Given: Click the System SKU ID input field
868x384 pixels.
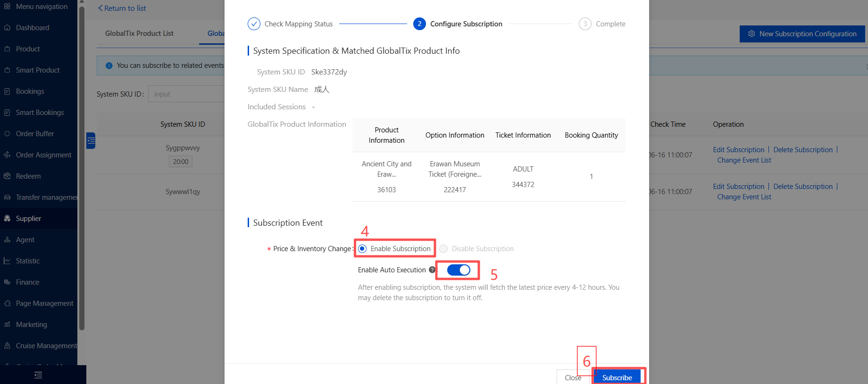Looking at the screenshot, I should click(x=187, y=94).
